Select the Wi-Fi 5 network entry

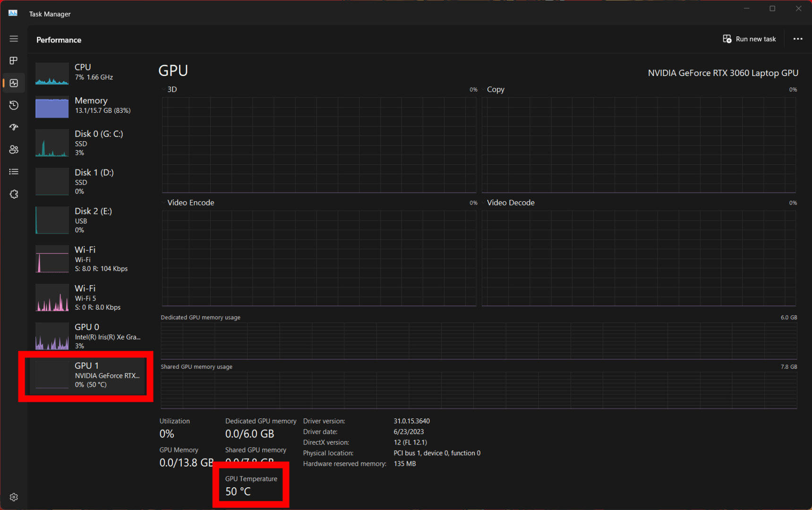coord(90,297)
